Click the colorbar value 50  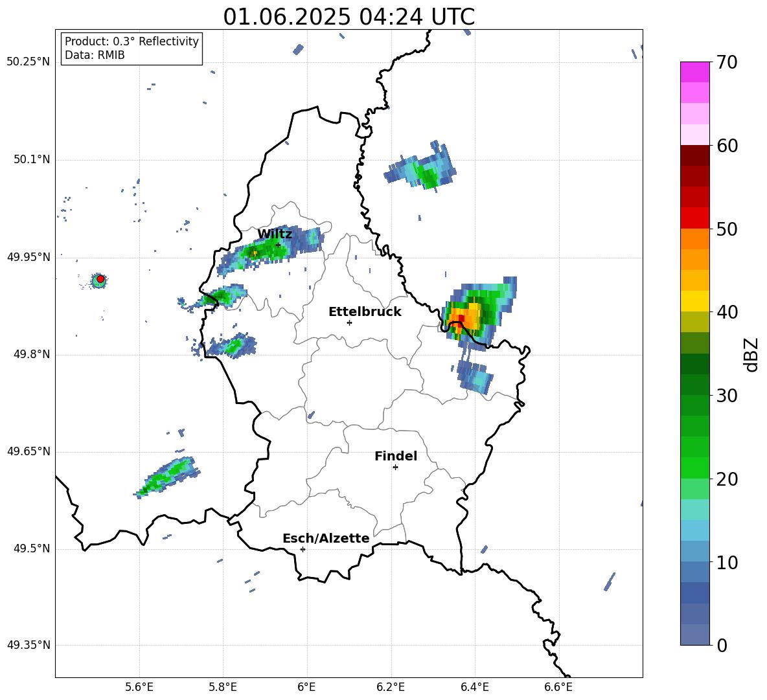(727, 229)
